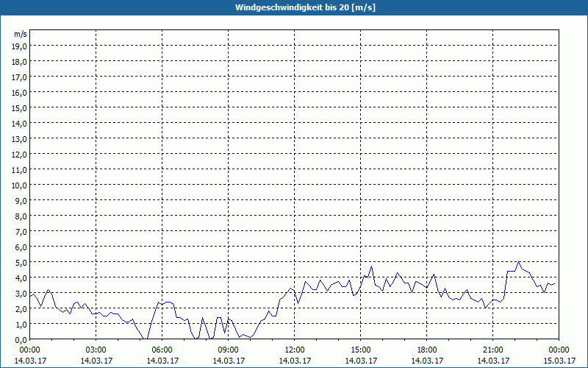Click the '16,0' y-axis value
Viewport: 588px width, 368px height.
pyautogui.click(x=21, y=93)
